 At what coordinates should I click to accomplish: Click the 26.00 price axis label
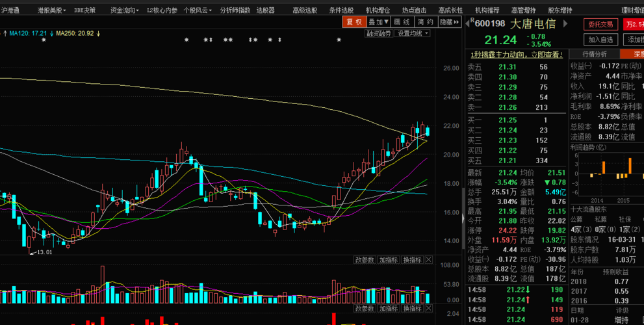click(452, 68)
